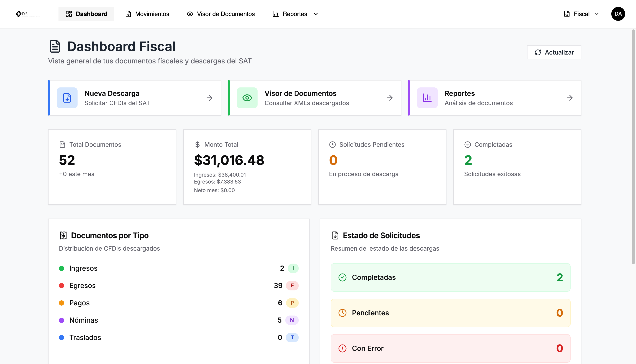Click the green Completadas status row
Image resolution: width=636 pixels, height=364 pixels.
[x=451, y=277]
